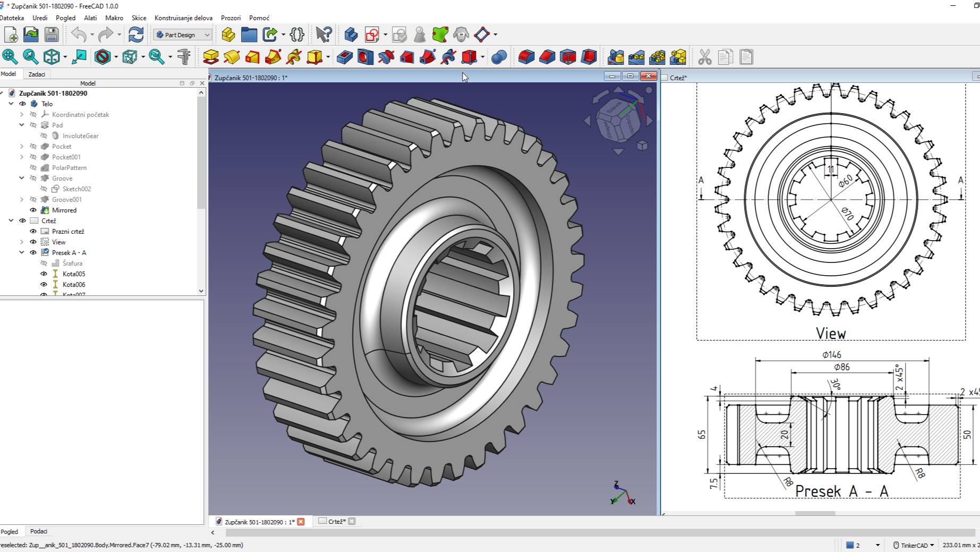Collapse the Telo tree node

[x=11, y=104]
